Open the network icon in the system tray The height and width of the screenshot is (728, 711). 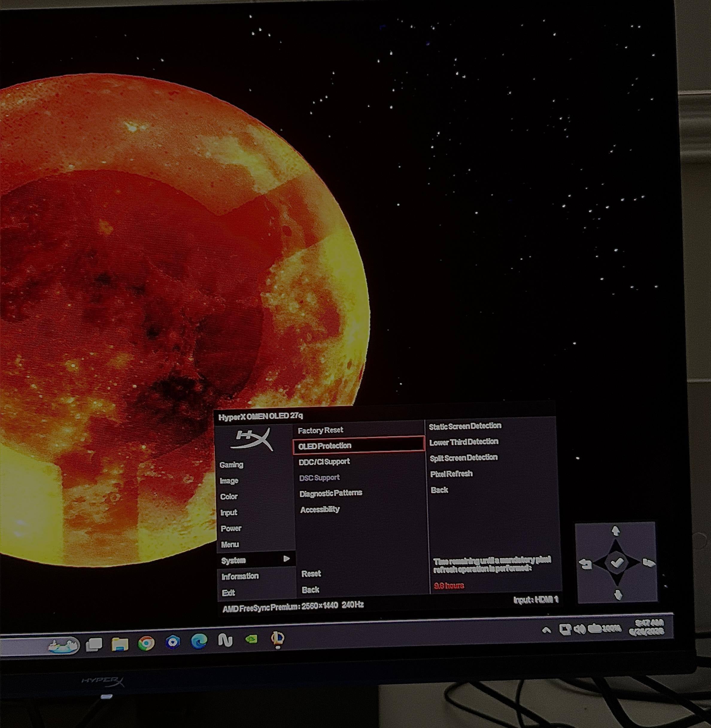[565, 630]
